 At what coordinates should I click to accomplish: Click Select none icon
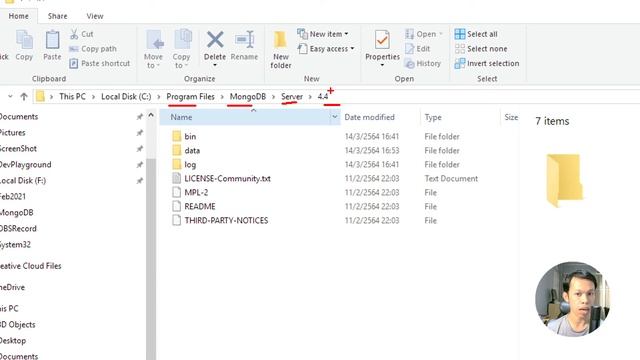(x=460, y=49)
